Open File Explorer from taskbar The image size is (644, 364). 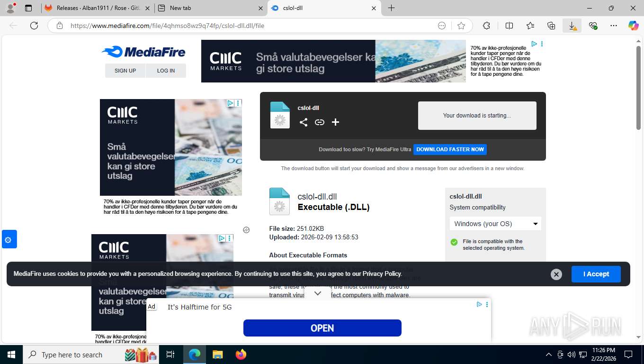point(217,355)
